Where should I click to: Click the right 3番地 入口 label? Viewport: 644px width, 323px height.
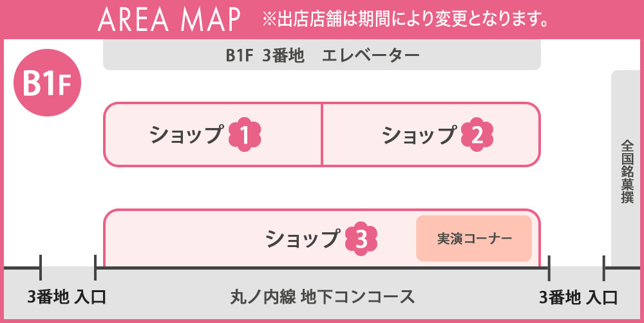pos(578,297)
